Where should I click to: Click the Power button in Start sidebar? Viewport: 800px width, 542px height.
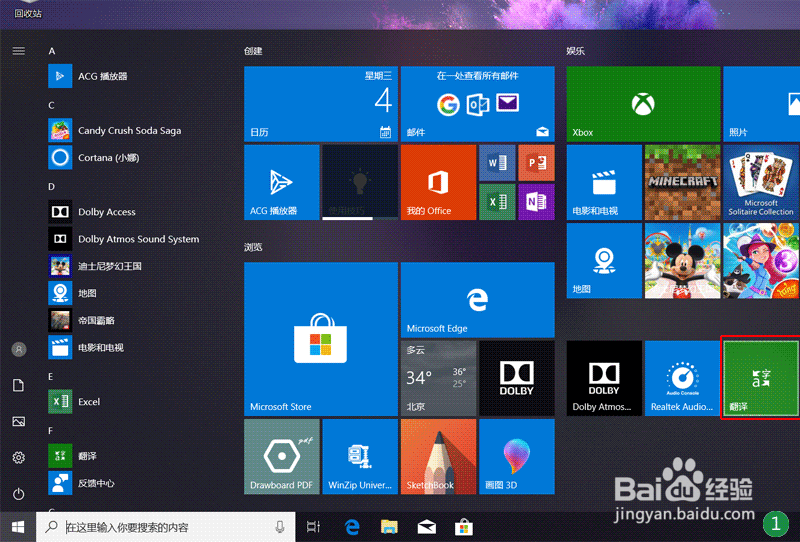coord(19,494)
